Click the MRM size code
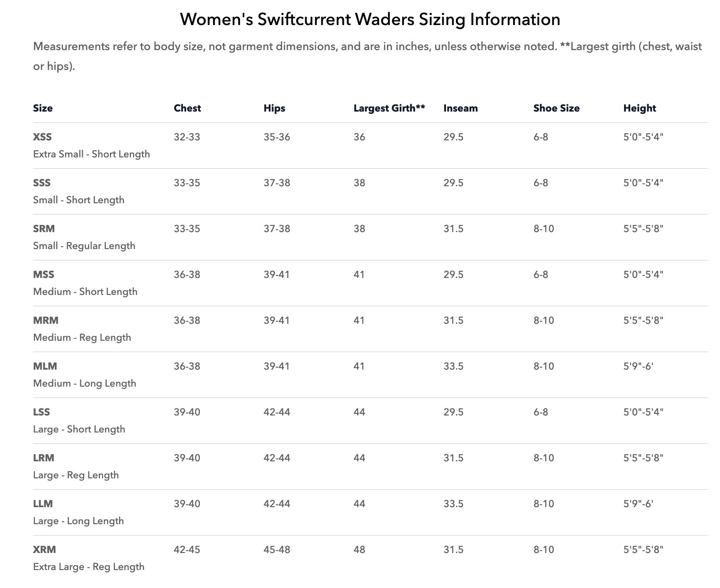Screen dimensions: 720x588 click(46, 320)
